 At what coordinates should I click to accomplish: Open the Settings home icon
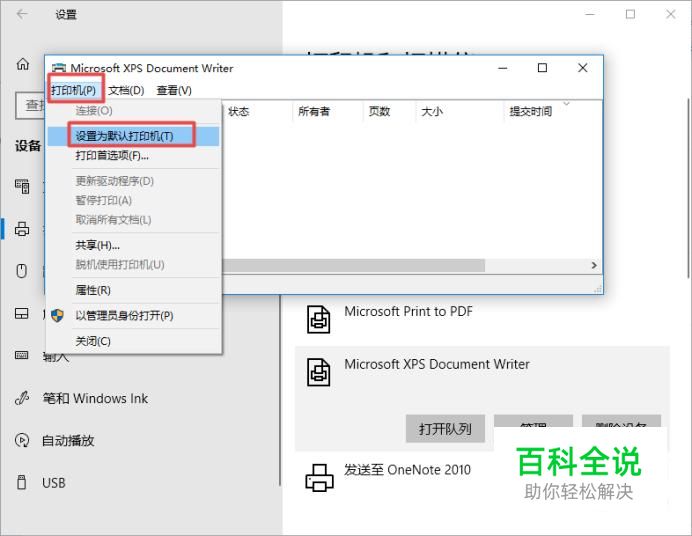(23, 64)
